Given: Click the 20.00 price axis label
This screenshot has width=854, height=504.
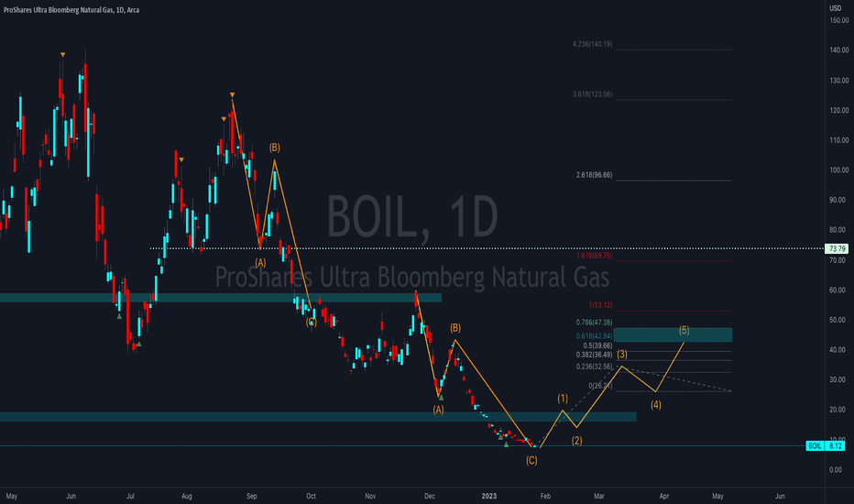Looking at the screenshot, I should (x=838, y=410).
